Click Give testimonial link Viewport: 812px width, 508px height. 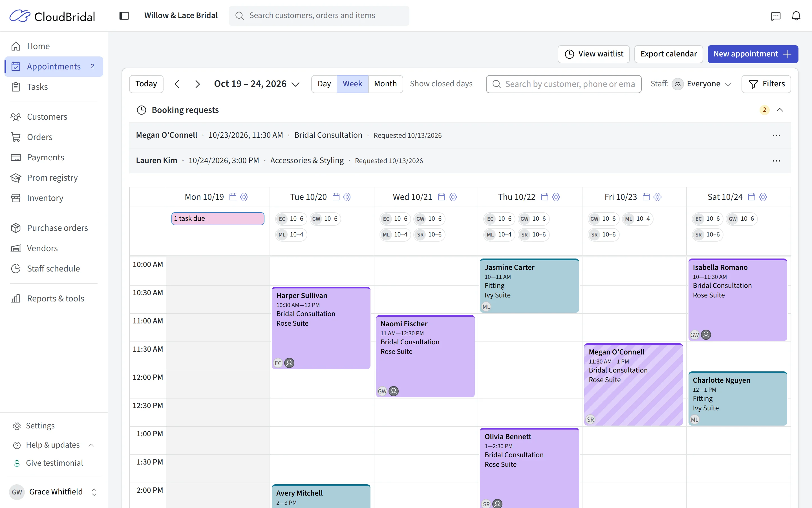54,463
